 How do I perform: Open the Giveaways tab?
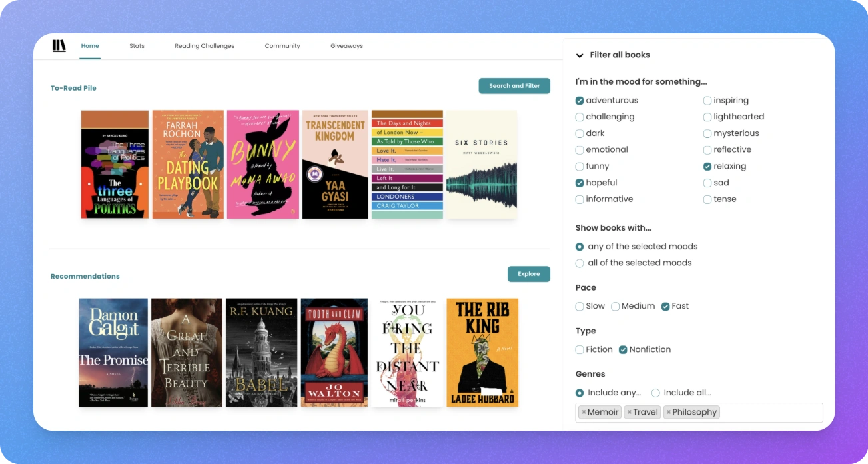pos(346,46)
